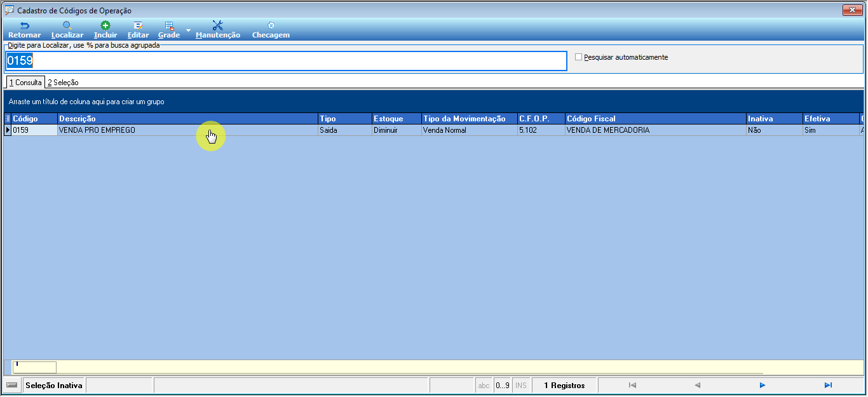The width and height of the screenshot is (868, 397).
Task: Open the Manutenção tools menu
Action: tap(218, 30)
